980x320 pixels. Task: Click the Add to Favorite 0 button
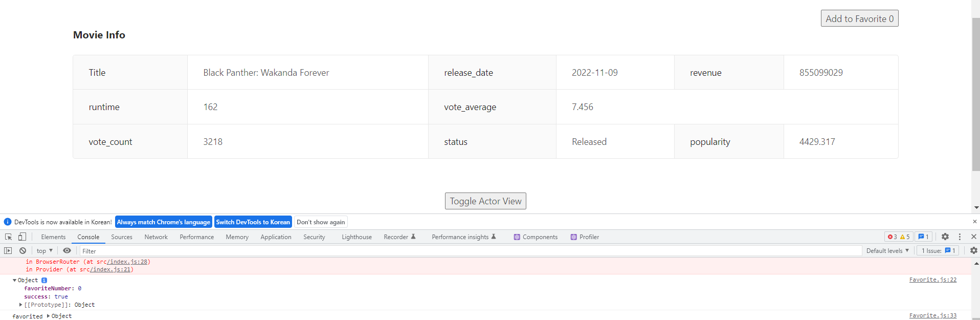[x=859, y=18]
